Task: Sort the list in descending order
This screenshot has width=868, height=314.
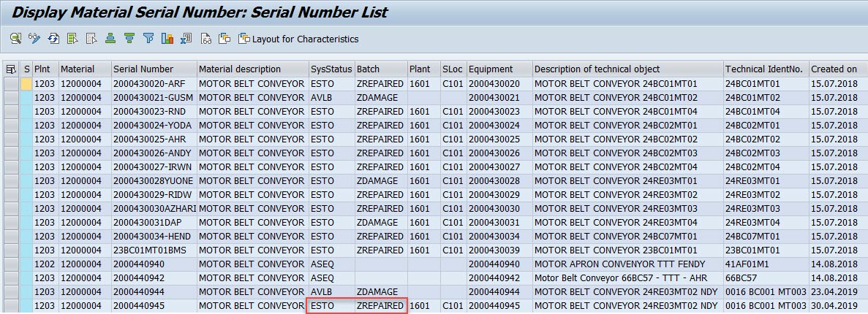Action: coord(129,39)
